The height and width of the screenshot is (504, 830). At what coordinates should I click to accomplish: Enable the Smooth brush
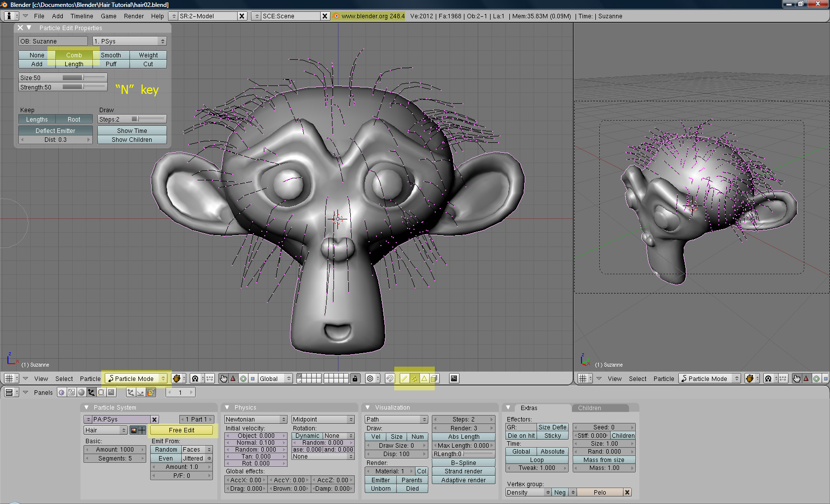(111, 55)
